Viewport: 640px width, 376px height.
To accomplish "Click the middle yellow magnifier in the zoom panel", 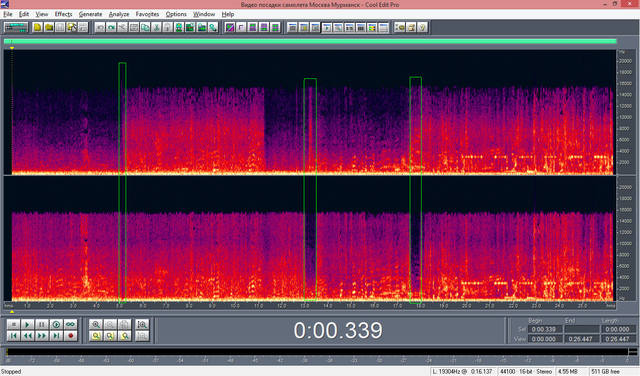I will (x=110, y=336).
